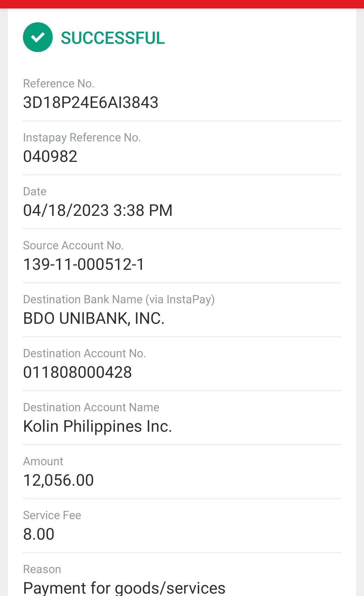Tap the service fee value 8.00
This screenshot has width=364, height=596.
tap(39, 534)
